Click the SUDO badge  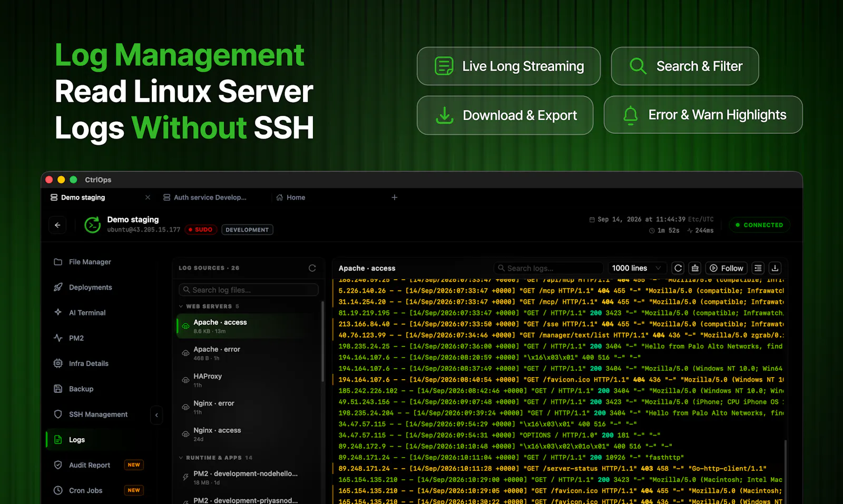point(201,230)
